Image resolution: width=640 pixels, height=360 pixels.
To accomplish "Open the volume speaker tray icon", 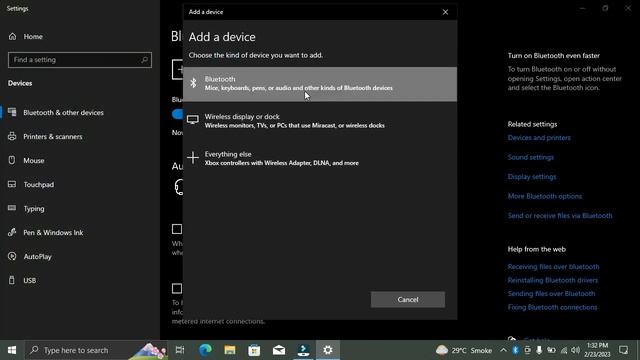I will point(576,350).
